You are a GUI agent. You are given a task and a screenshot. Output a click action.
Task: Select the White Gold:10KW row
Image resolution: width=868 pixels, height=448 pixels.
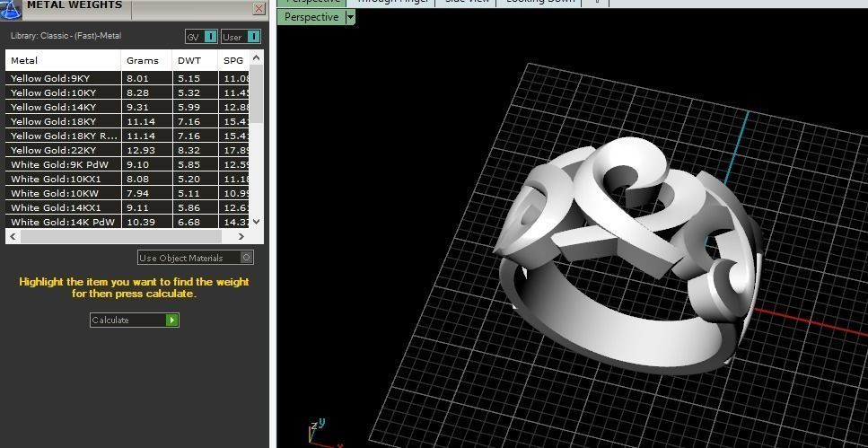click(127, 193)
